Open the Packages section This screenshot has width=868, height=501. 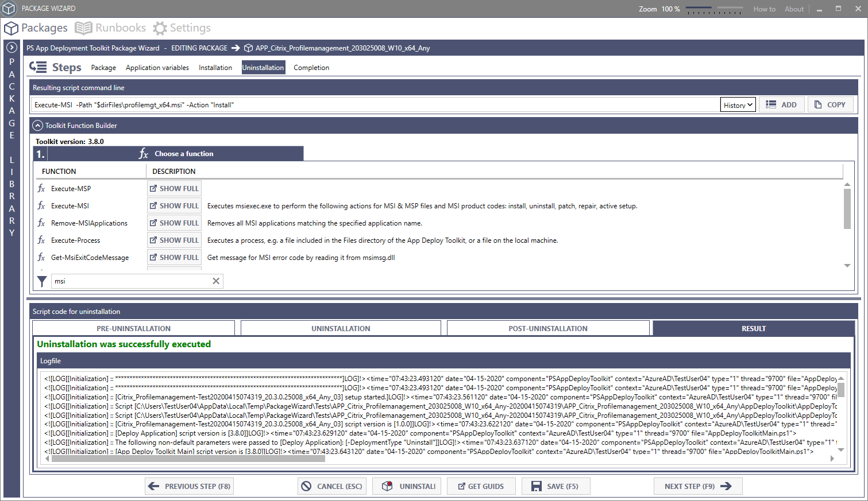pos(36,28)
